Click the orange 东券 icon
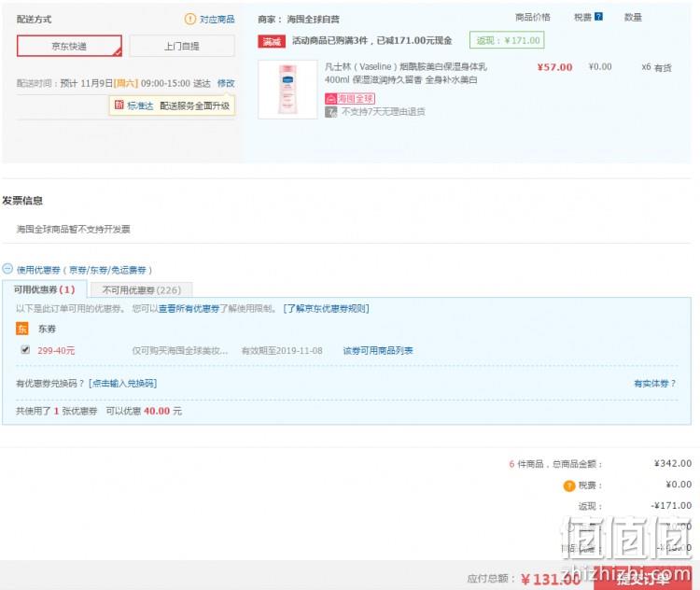Viewport: 700px width, 590px height. (x=22, y=329)
